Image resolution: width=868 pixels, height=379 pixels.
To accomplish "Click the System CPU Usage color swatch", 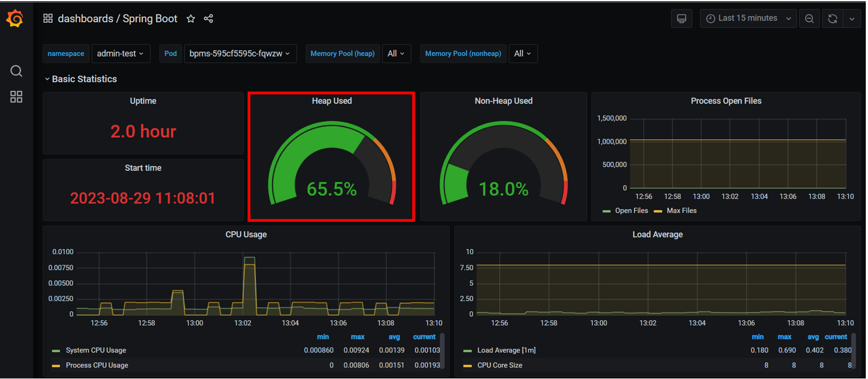I will tap(56, 351).
